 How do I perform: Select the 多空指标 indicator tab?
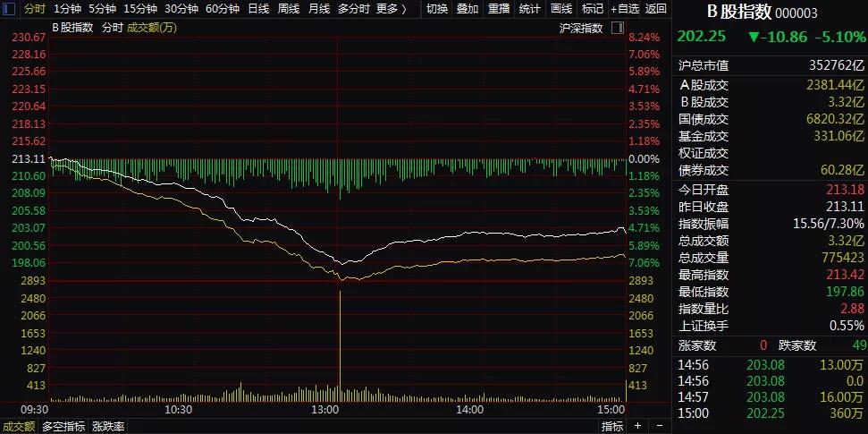click(63, 427)
